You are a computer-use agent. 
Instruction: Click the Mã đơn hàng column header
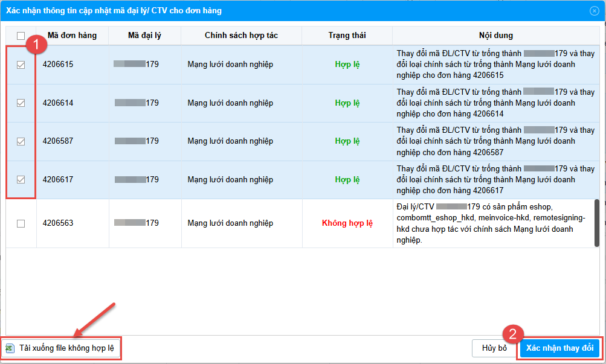click(x=72, y=36)
